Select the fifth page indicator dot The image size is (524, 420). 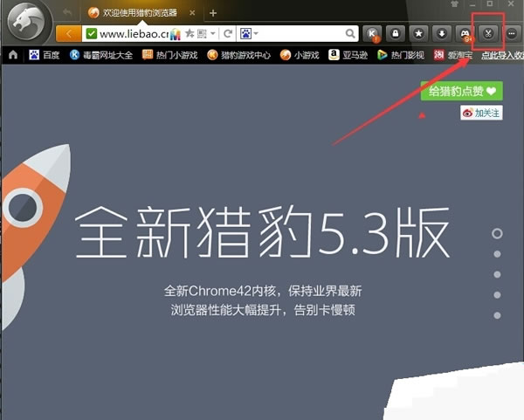coord(497,315)
